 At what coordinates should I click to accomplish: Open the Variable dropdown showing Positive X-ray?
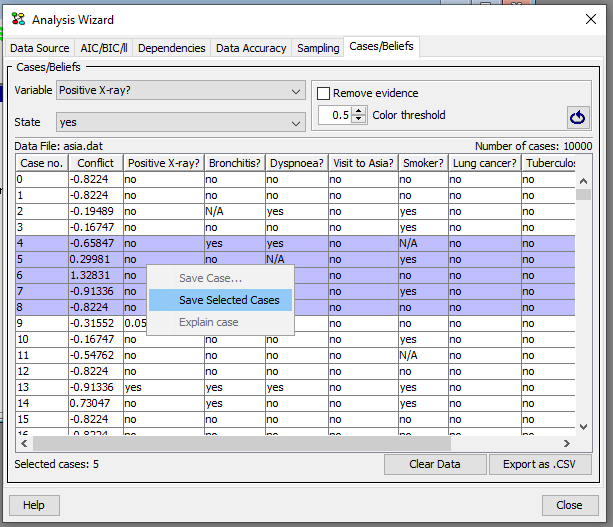(181, 91)
